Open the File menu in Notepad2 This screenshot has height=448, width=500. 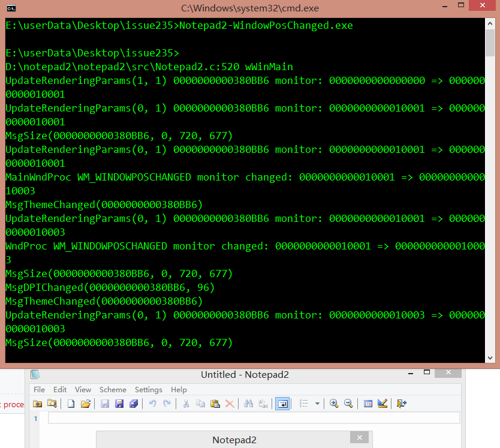(39, 390)
